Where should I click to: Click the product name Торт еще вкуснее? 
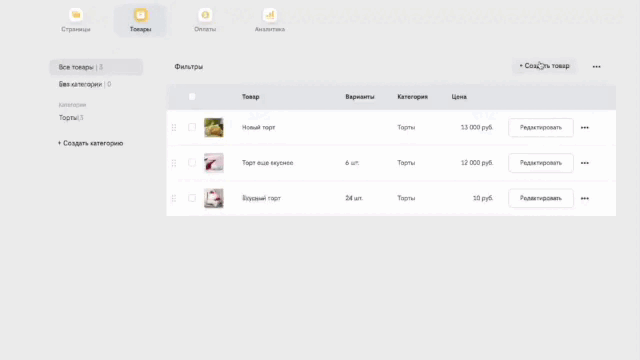coord(268,163)
